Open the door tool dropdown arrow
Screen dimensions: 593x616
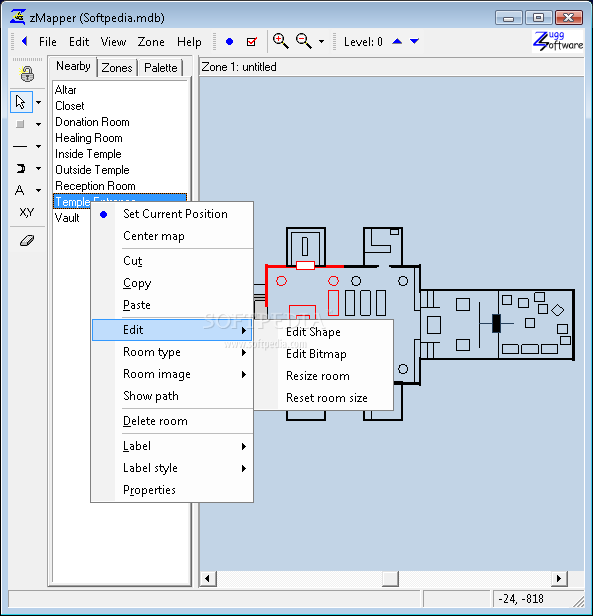(39, 169)
